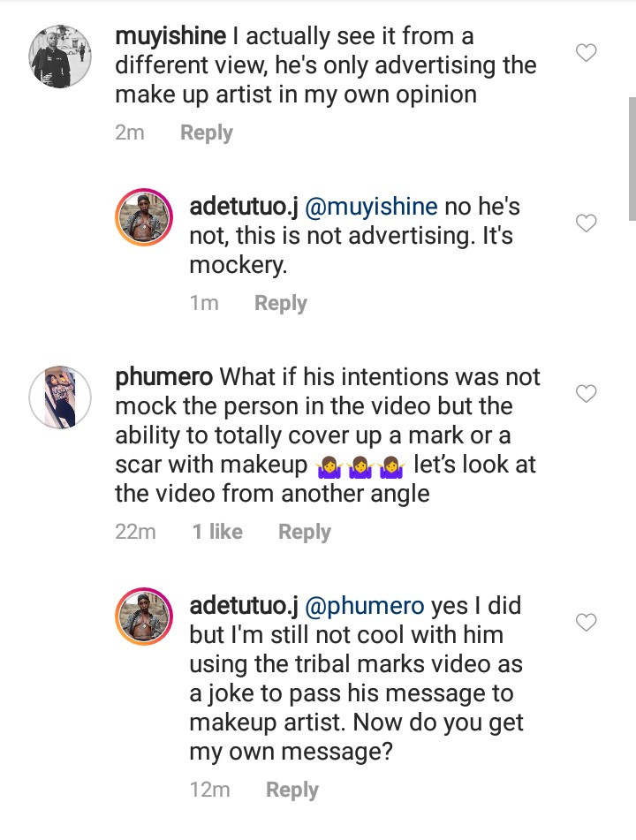View likes on phumero's comment

[217, 532]
